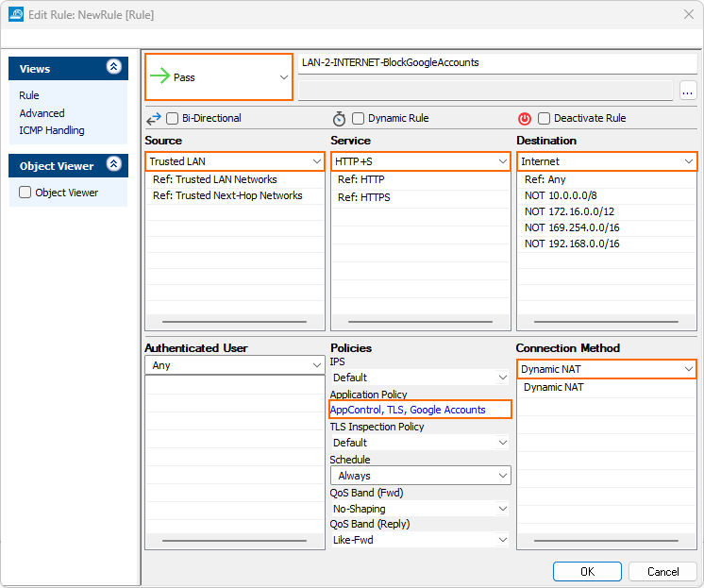Open the Trusted LAN source dropdown
Screen dimensions: 704x588
234,161
